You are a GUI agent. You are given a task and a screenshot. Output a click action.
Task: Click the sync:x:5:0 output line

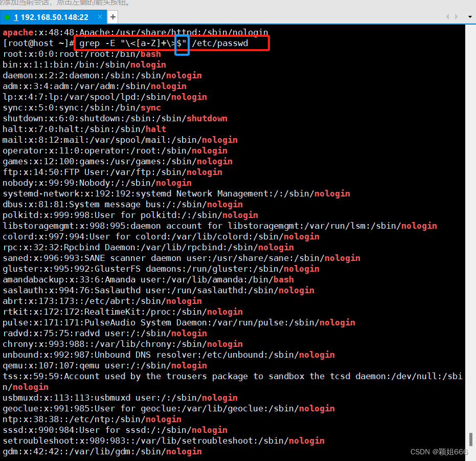tap(82, 107)
